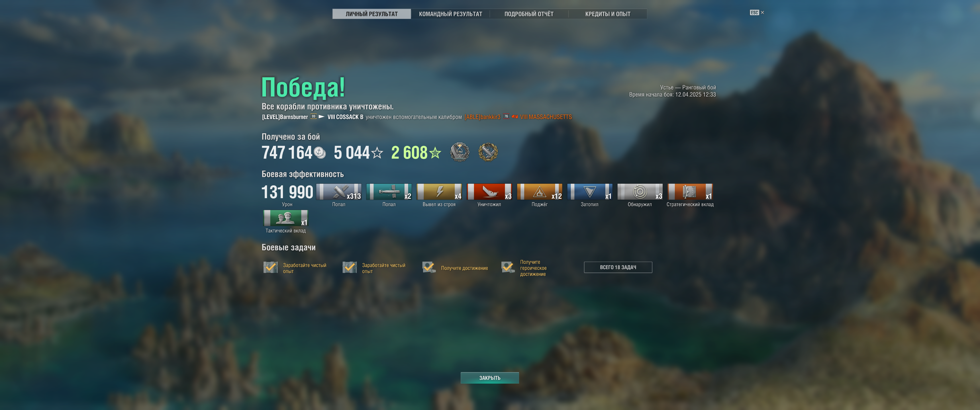
Task: Click the Стратегический вклад flag ribbon
Action: click(690, 192)
